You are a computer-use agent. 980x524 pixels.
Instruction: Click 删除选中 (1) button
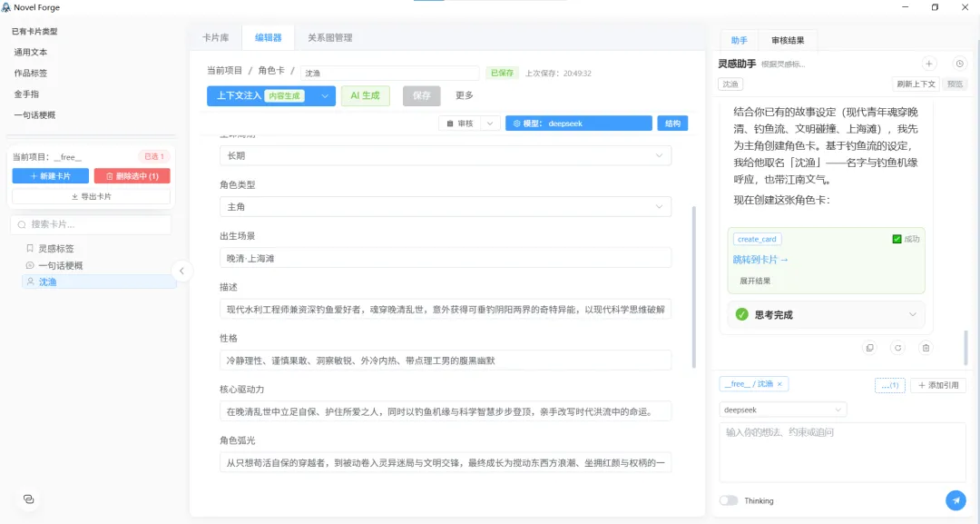pyautogui.click(x=132, y=176)
